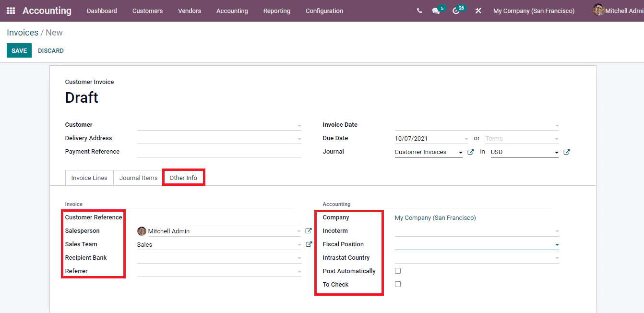644x313 pixels.
Task: Open Customer Invoices journal in new window
Action: click(x=470, y=152)
